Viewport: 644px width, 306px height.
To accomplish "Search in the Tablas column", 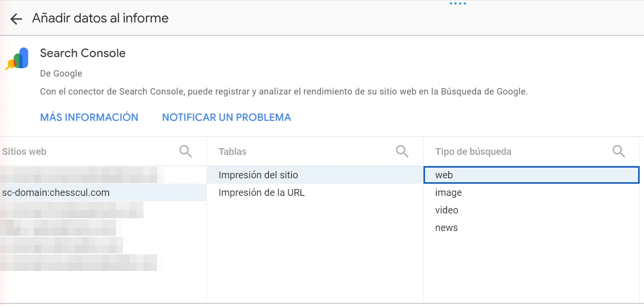I will point(402,152).
